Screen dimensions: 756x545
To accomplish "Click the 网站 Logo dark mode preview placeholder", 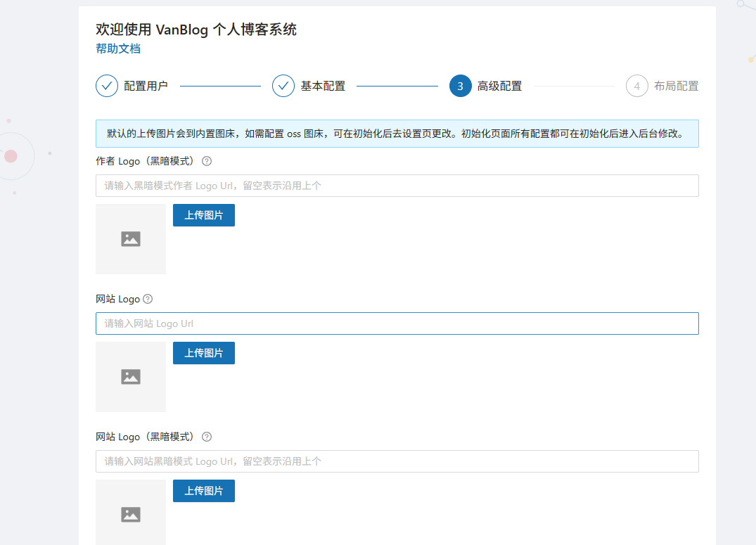I will coord(131,512).
